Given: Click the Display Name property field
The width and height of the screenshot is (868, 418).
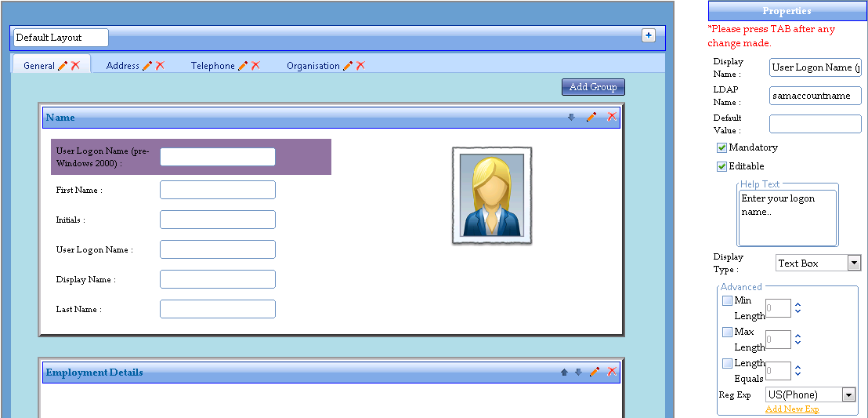Looking at the screenshot, I should 816,67.
